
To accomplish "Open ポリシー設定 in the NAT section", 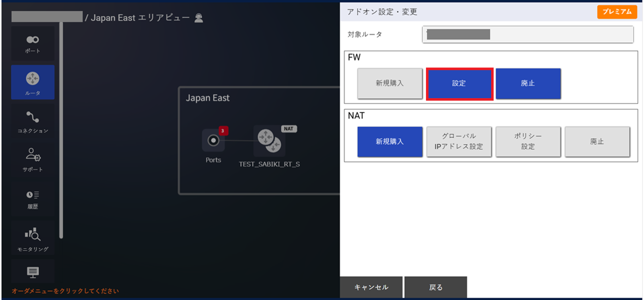I will click(528, 142).
